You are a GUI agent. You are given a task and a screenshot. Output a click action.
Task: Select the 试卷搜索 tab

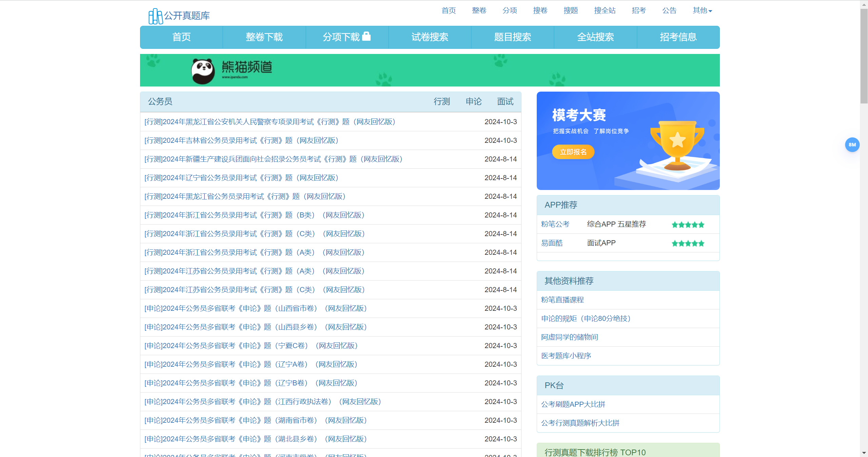(430, 37)
